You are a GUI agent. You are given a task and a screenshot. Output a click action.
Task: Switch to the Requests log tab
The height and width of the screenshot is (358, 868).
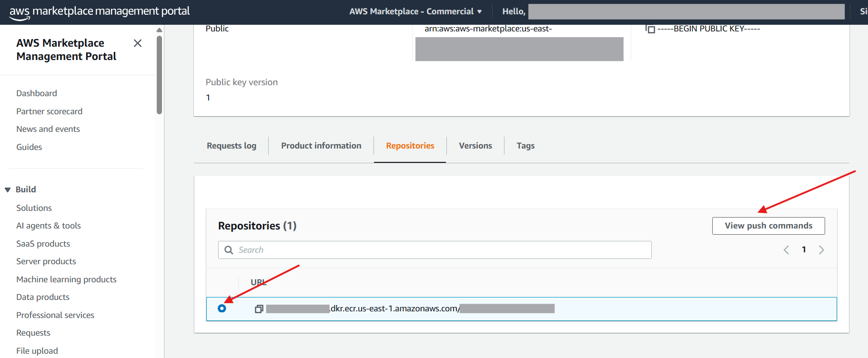click(232, 146)
